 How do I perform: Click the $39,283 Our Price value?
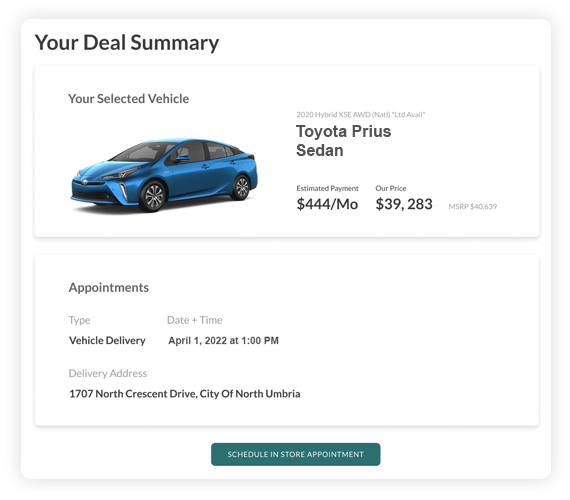[404, 204]
